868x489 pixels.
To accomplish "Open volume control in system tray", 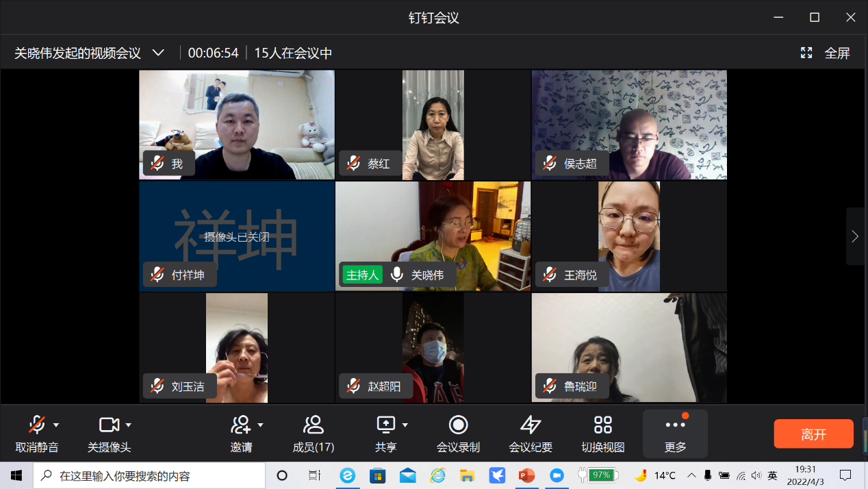I will [x=756, y=475].
